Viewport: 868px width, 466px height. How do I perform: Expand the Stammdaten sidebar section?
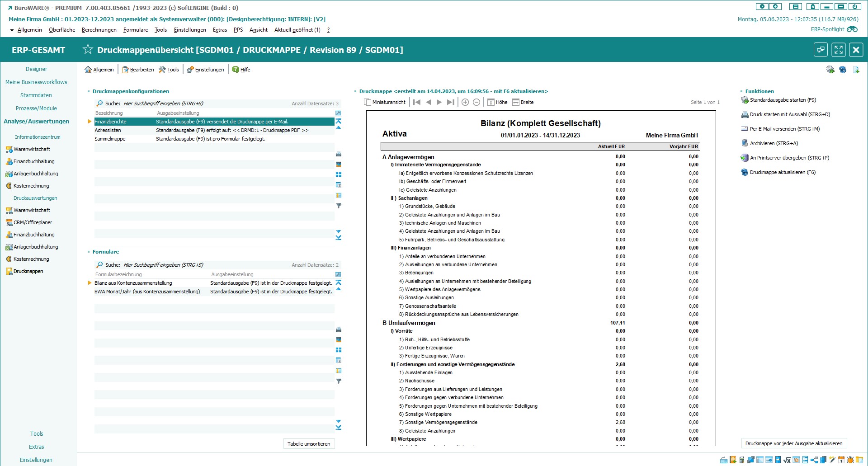click(x=36, y=95)
